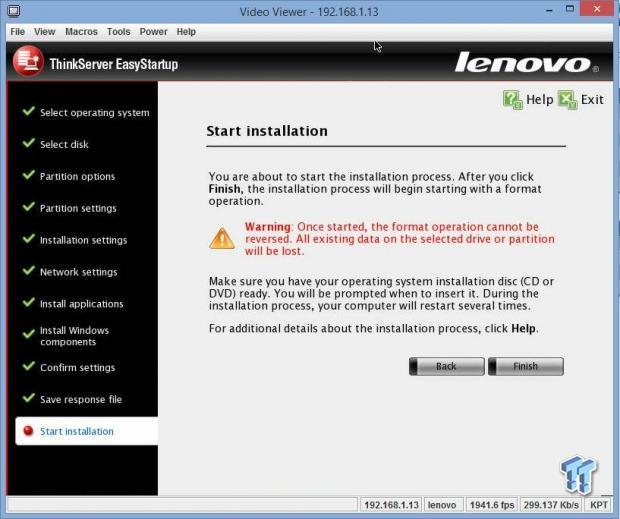The width and height of the screenshot is (620, 519).
Task: Click checkmark icon beside 'Select disk'
Action: pos(28,143)
